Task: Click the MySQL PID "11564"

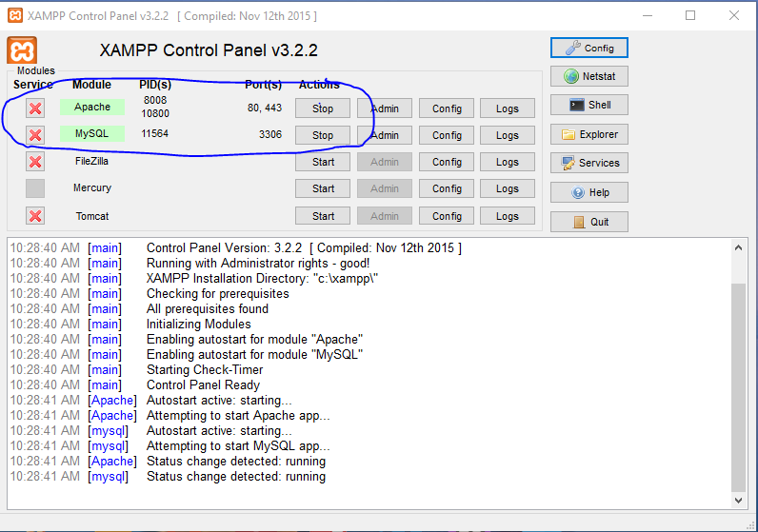Action: pyautogui.click(x=154, y=133)
